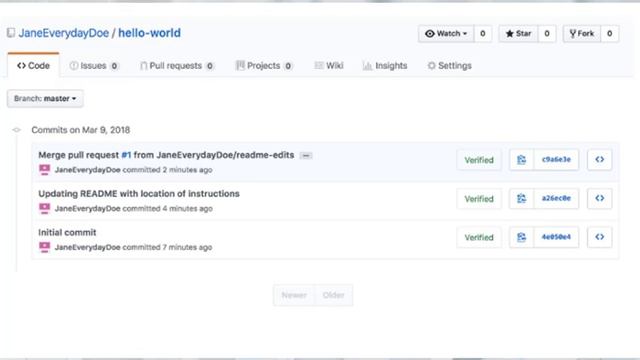Expand merge commit message ellipsis
The image size is (640, 360).
coord(306,156)
